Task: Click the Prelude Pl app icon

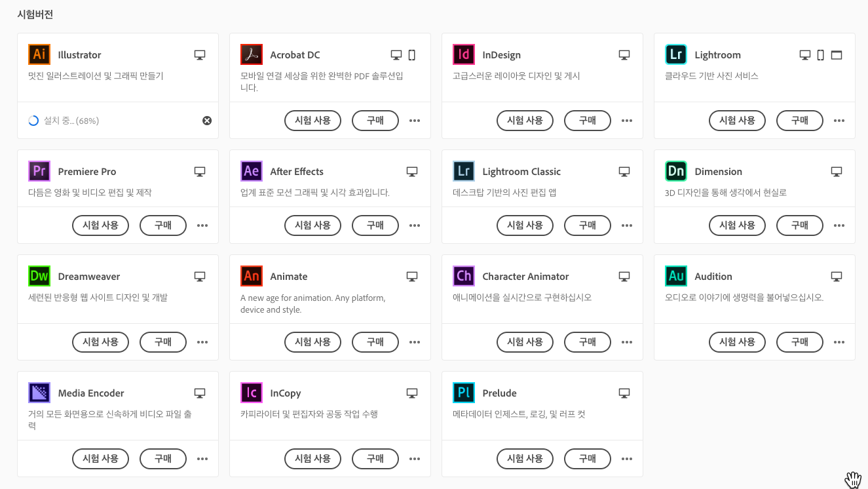Action: pyautogui.click(x=464, y=393)
